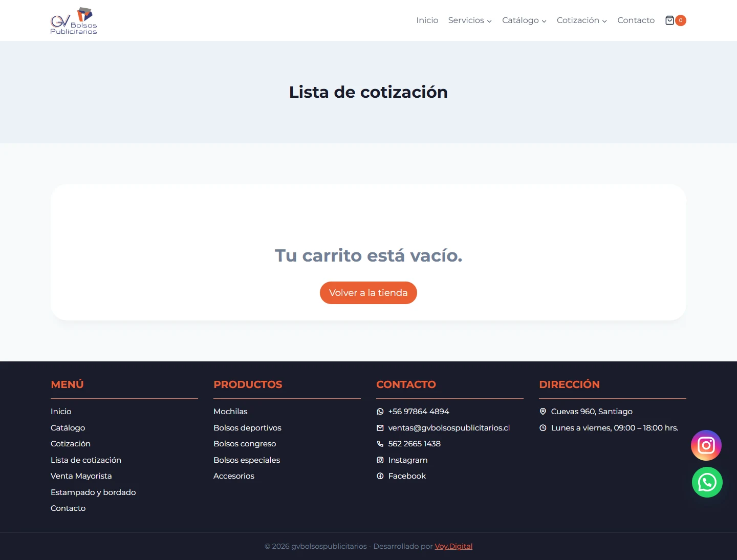Browse Bolsos especiales in footer
This screenshot has height=560, width=737.
[x=247, y=460]
